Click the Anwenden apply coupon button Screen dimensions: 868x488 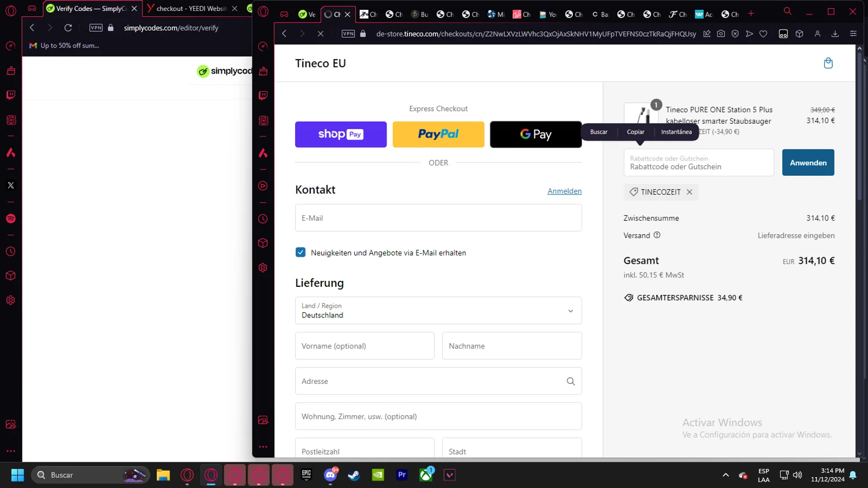pyautogui.click(x=808, y=162)
